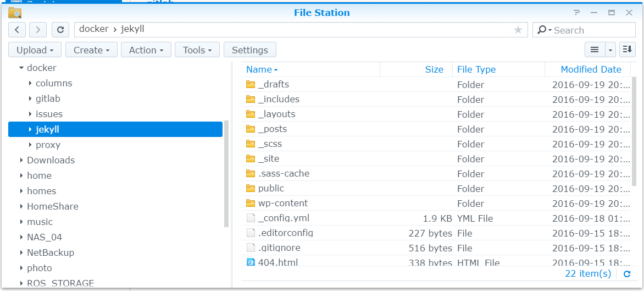644x291 pixels.
Task: Select the 1.9 KB size cell of _config.yml
Action: coord(438,218)
